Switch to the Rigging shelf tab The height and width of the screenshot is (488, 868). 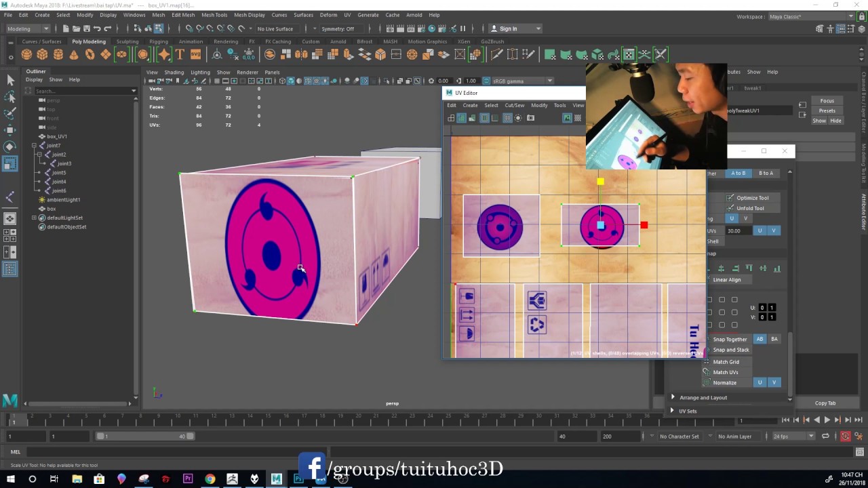pyautogui.click(x=159, y=41)
